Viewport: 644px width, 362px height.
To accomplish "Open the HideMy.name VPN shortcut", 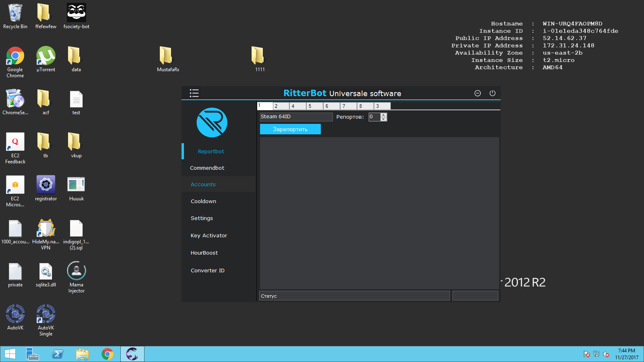I will tap(46, 228).
